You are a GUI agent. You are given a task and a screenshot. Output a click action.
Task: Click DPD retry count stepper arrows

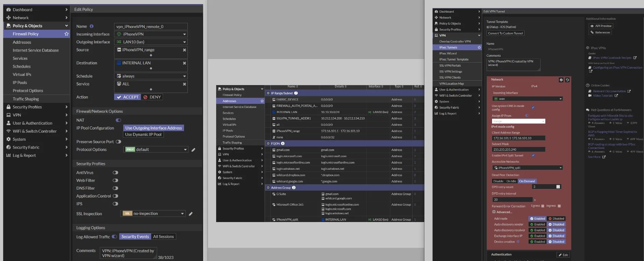tap(558, 187)
